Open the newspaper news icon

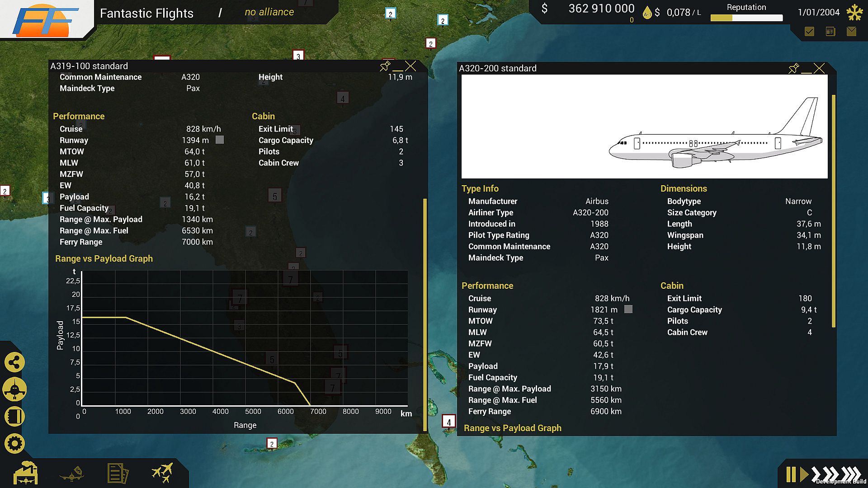coord(830,31)
